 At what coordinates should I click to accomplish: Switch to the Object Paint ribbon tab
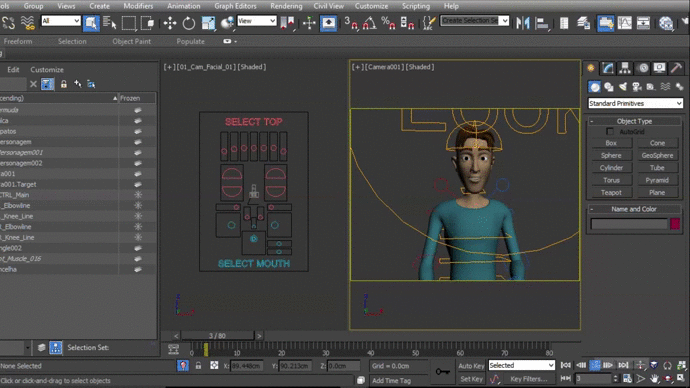[131, 41]
